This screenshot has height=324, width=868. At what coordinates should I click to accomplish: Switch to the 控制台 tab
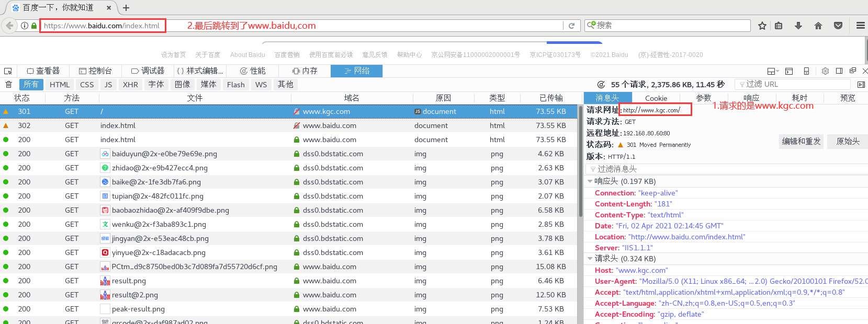coord(95,71)
